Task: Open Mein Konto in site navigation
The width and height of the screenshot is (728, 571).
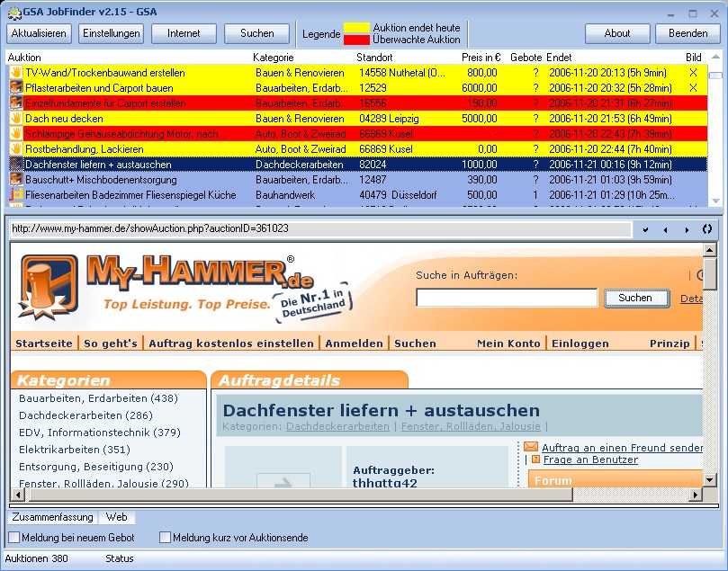Action: pyautogui.click(x=508, y=343)
